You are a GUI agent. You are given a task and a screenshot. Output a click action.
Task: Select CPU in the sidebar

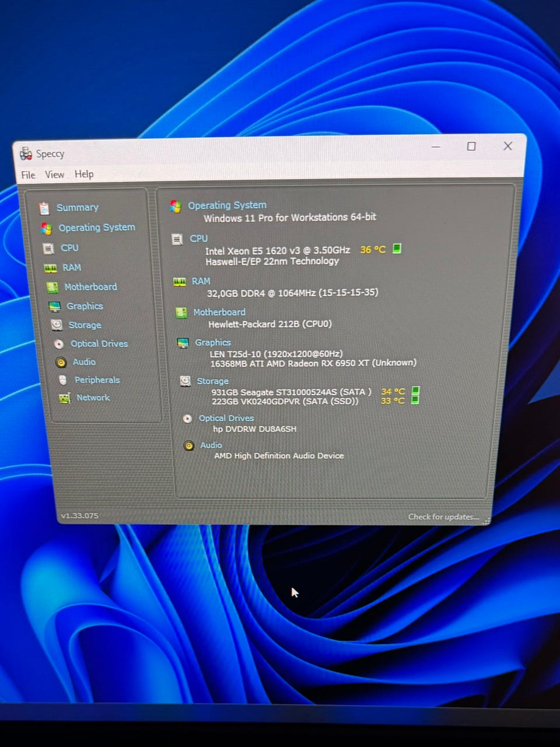tap(69, 248)
